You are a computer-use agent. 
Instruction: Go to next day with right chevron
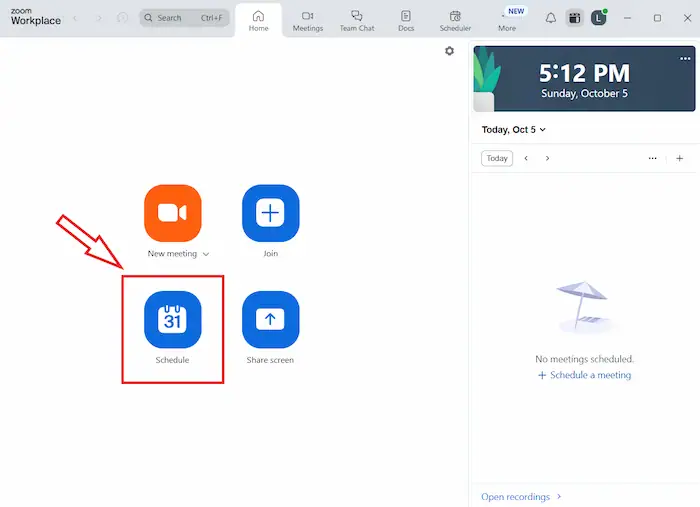click(x=547, y=158)
